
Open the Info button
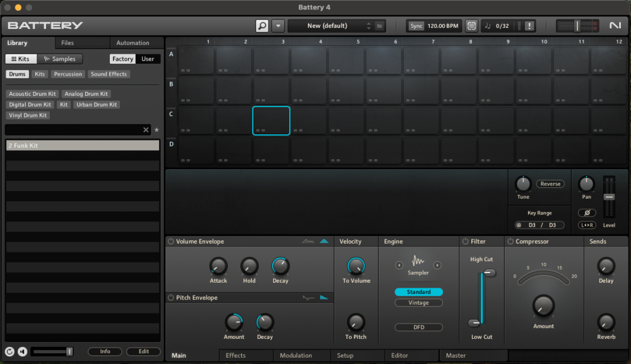[x=105, y=351]
